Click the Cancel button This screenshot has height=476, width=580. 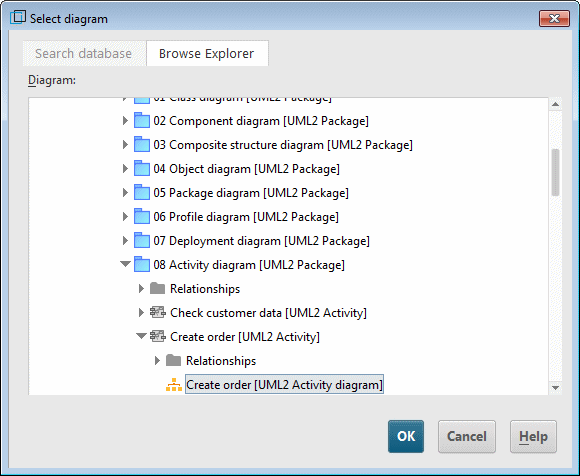click(467, 436)
